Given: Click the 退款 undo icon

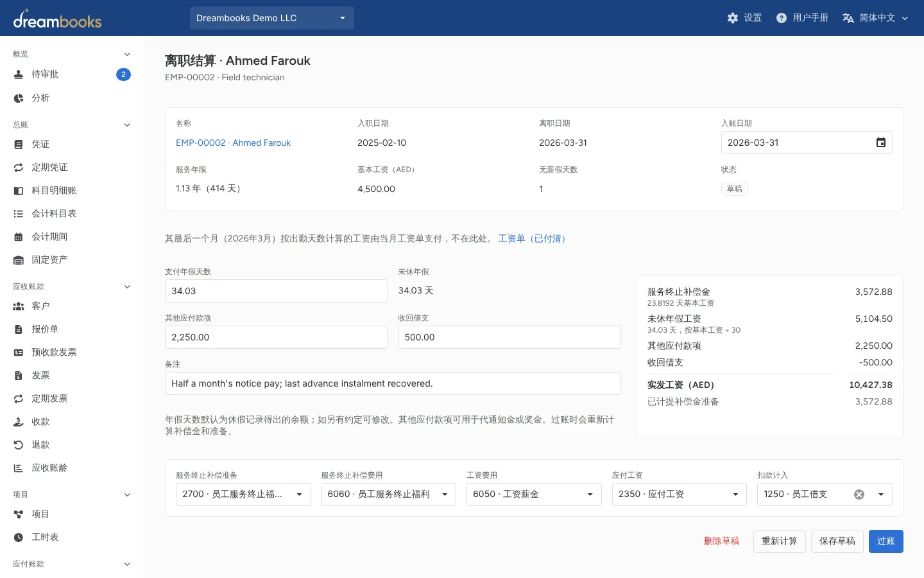Looking at the screenshot, I should (x=19, y=445).
